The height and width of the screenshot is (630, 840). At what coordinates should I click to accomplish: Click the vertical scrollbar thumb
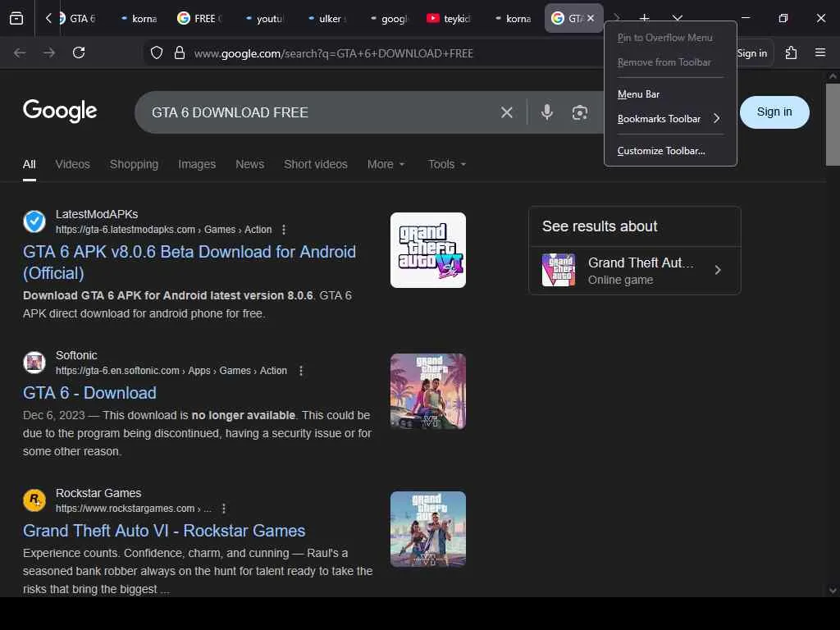tap(833, 125)
